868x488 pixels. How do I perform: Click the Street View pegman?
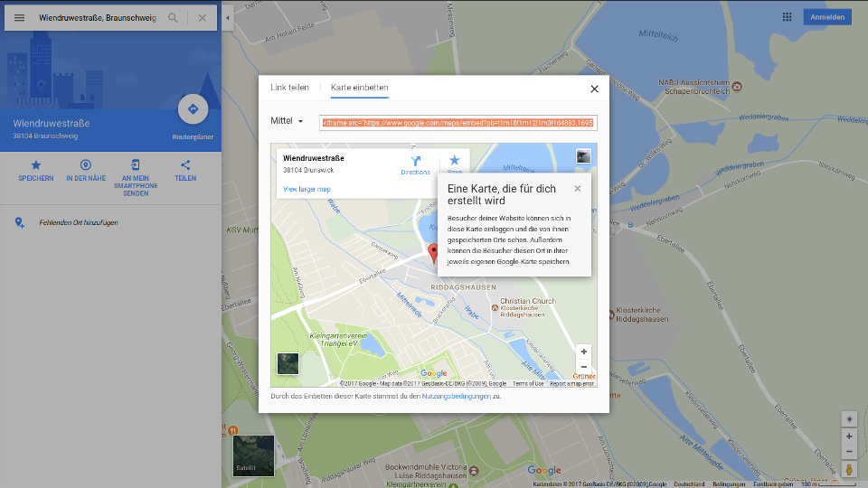coord(849,470)
